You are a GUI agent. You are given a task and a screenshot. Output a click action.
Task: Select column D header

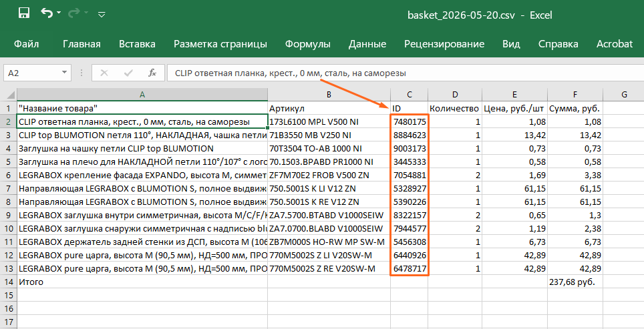[x=455, y=95]
